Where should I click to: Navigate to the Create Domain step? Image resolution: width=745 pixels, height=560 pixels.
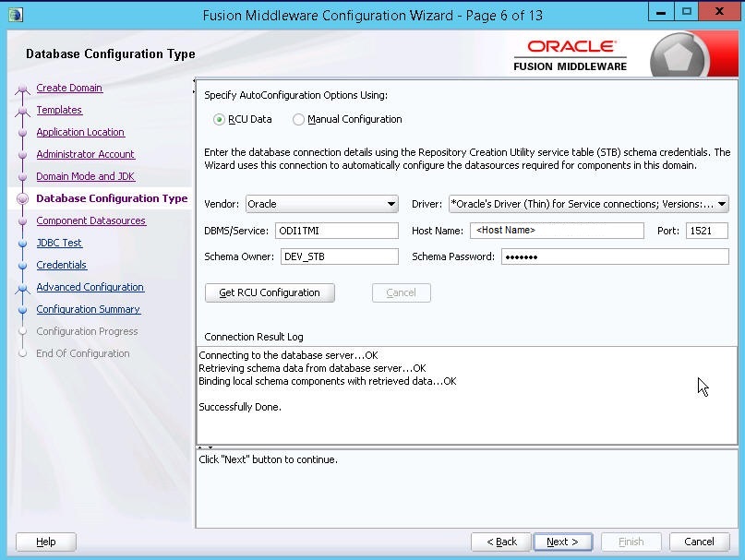click(71, 88)
